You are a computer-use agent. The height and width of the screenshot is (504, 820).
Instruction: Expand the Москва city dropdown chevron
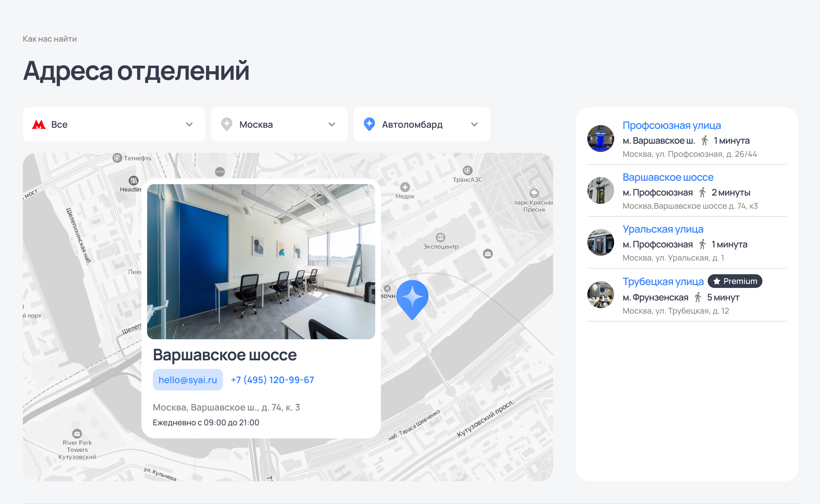(x=332, y=124)
